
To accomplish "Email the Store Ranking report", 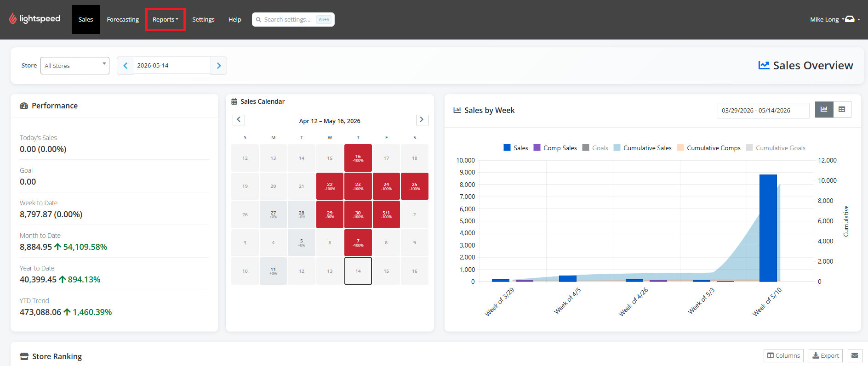I will [x=855, y=355].
